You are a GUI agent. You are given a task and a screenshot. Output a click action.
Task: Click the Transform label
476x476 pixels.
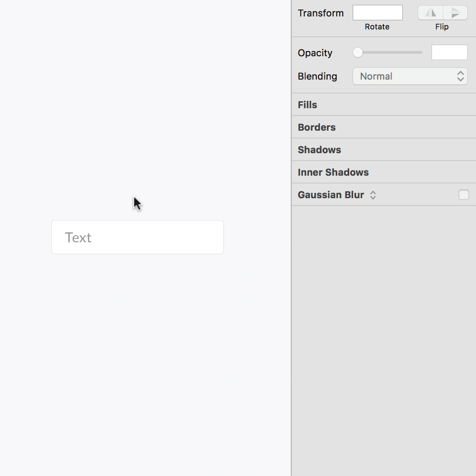point(321,13)
